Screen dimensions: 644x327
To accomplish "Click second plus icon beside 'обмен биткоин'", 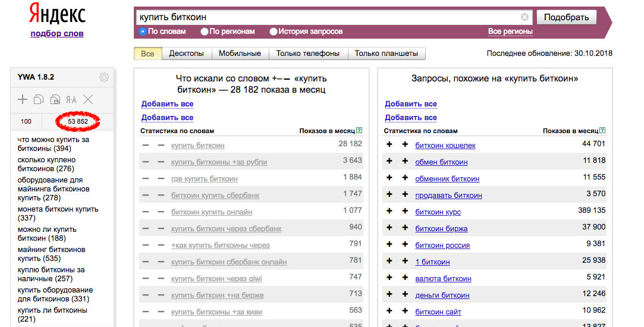I will coord(405,161).
